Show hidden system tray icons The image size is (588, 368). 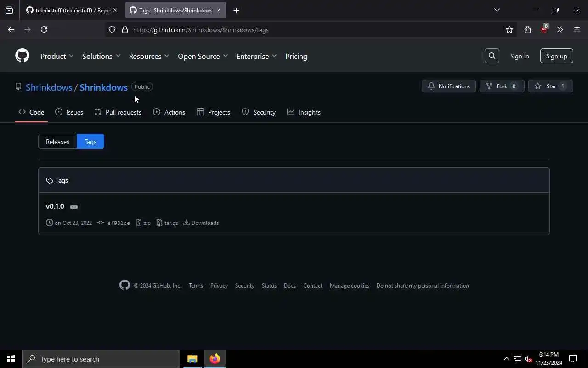coord(506,359)
